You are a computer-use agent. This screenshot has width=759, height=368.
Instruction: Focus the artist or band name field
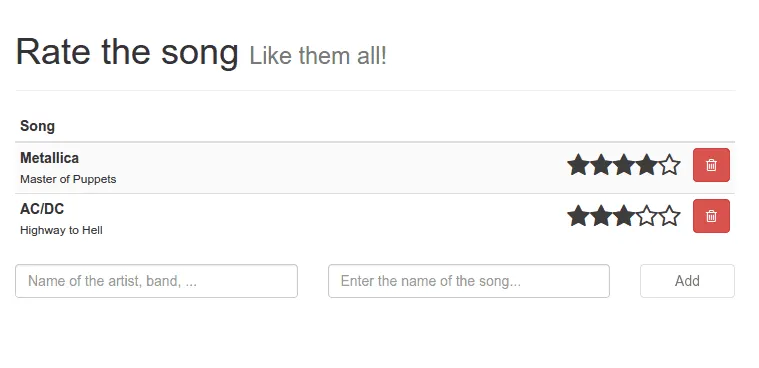(156, 281)
